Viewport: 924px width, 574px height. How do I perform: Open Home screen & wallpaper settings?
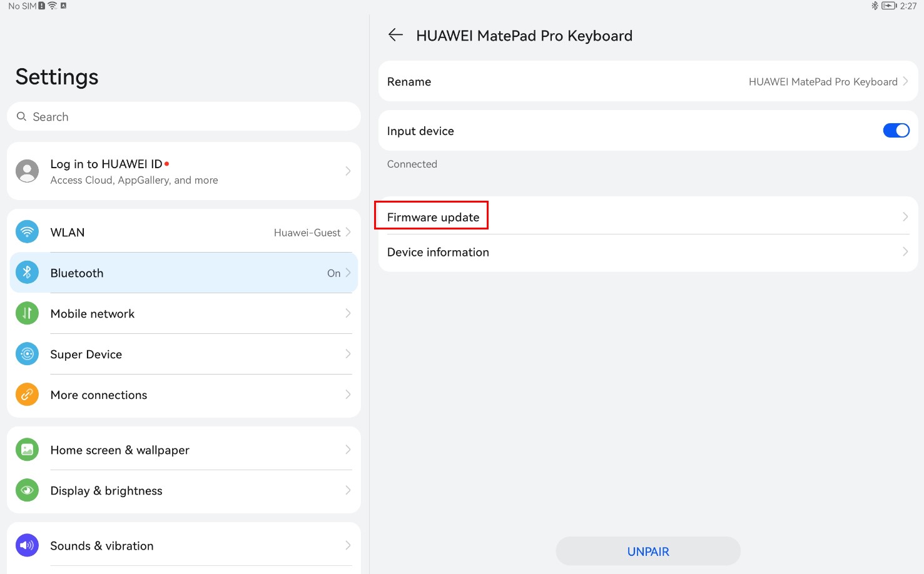click(184, 450)
